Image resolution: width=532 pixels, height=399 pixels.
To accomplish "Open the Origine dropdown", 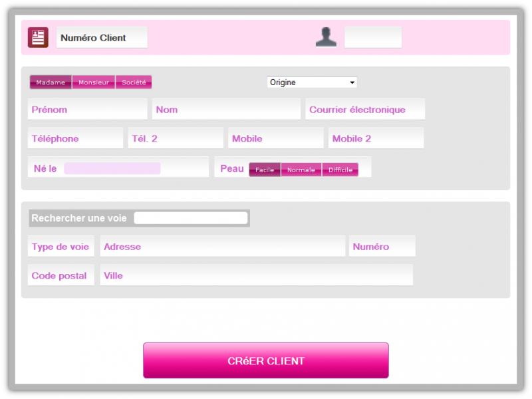I will [x=312, y=82].
